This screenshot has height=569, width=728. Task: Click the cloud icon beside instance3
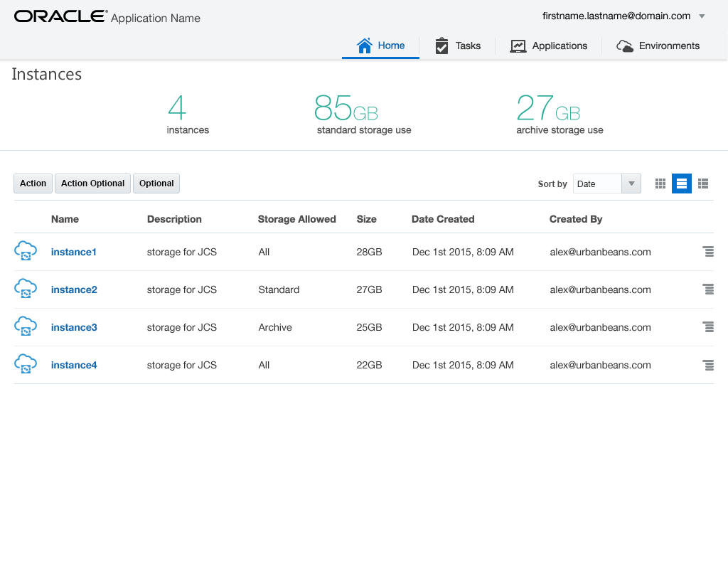click(26, 326)
